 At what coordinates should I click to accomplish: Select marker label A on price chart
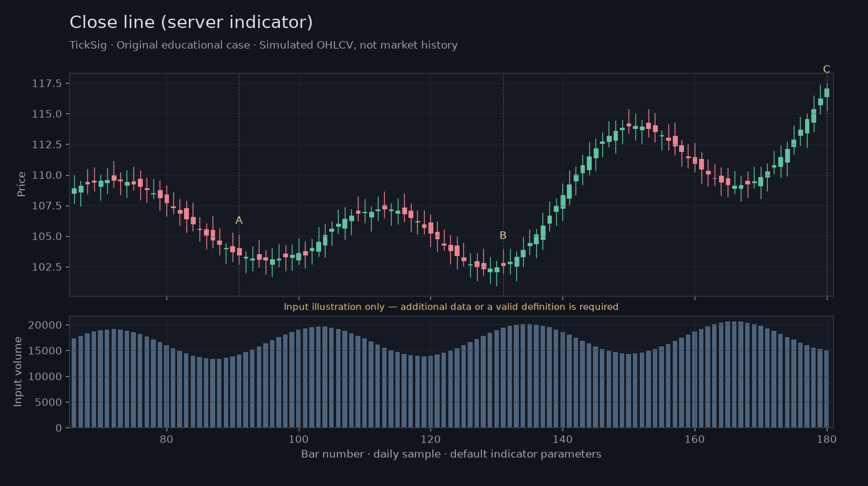click(239, 221)
